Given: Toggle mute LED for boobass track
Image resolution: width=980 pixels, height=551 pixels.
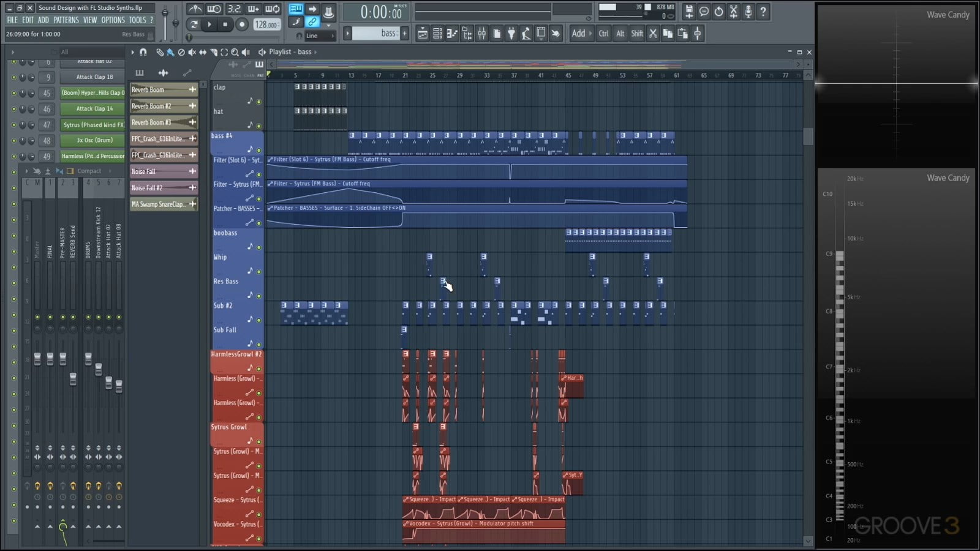Looking at the screenshot, I should (x=258, y=247).
